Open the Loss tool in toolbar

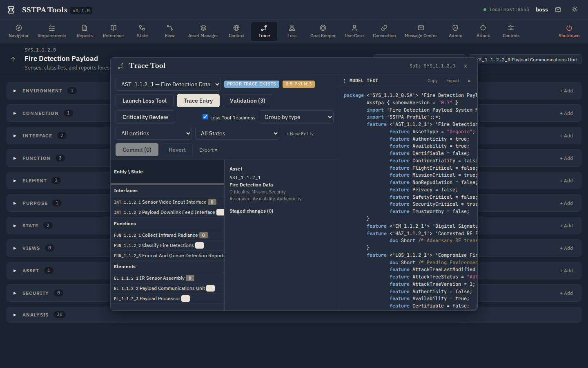292,31
